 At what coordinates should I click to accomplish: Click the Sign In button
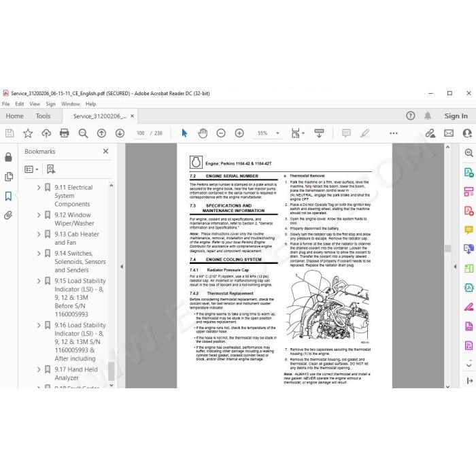pyautogui.click(x=456, y=116)
